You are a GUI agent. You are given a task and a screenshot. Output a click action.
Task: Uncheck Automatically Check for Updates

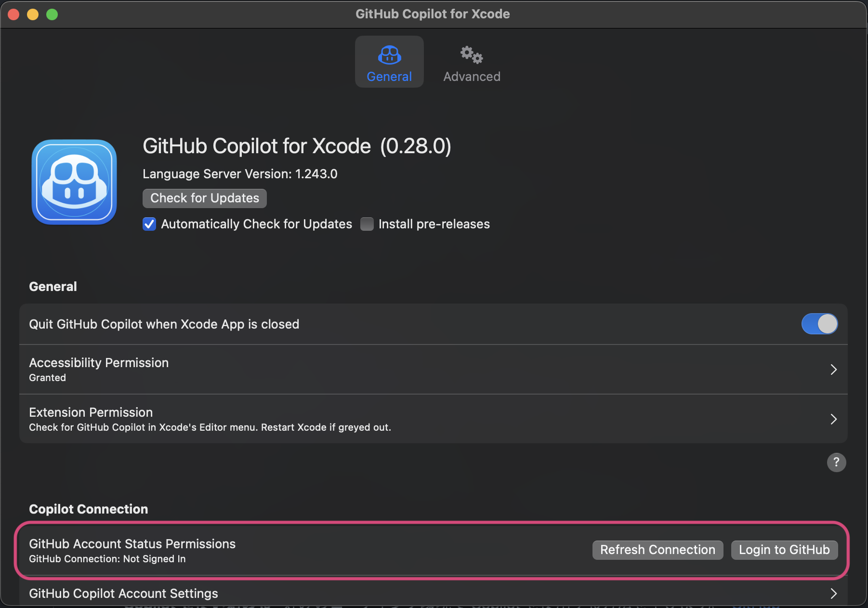149,224
